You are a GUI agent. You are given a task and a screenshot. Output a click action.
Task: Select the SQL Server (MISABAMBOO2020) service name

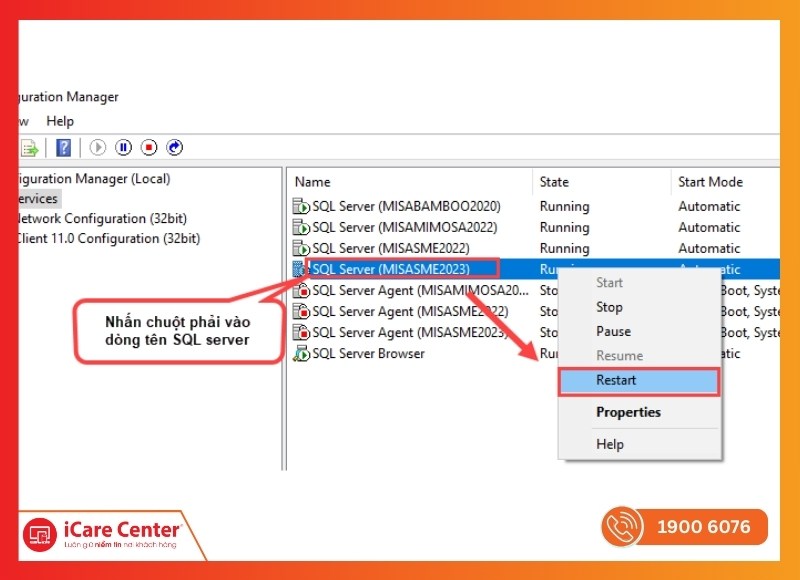point(406,206)
